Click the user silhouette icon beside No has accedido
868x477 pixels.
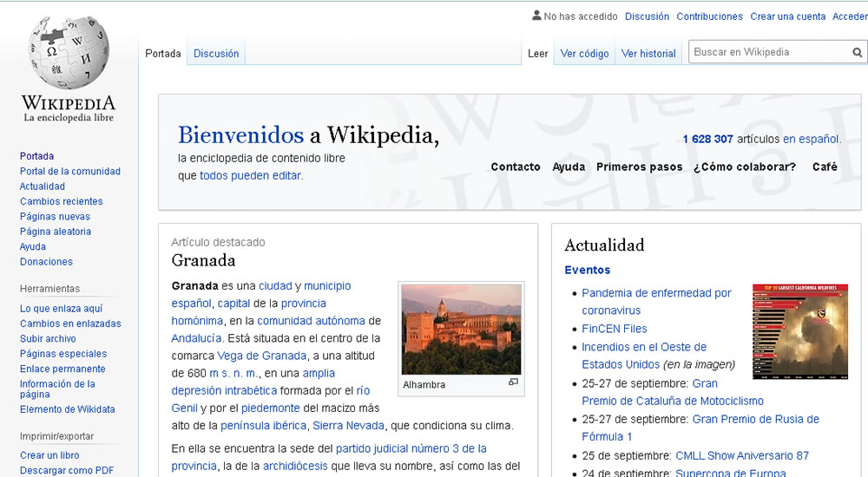(x=536, y=16)
